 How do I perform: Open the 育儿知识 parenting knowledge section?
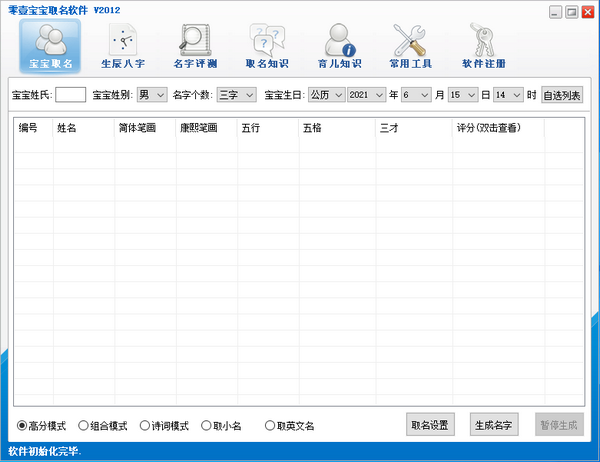point(339,45)
